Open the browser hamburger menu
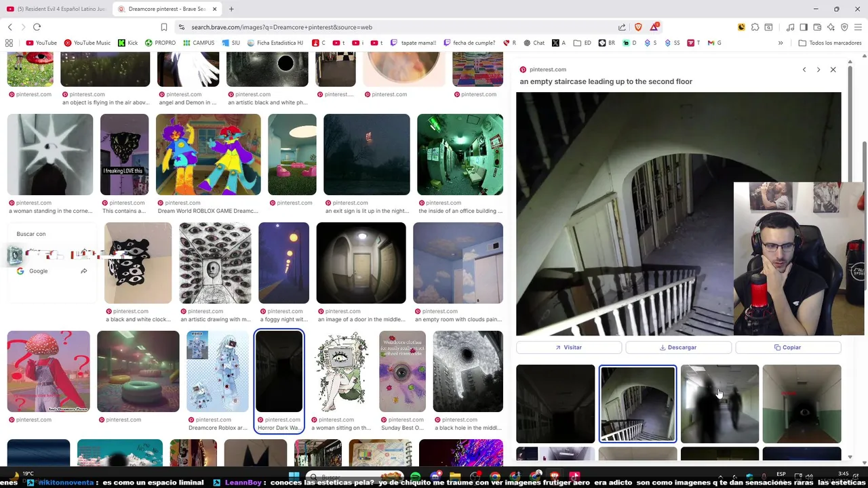The height and width of the screenshot is (488, 868). click(x=858, y=27)
